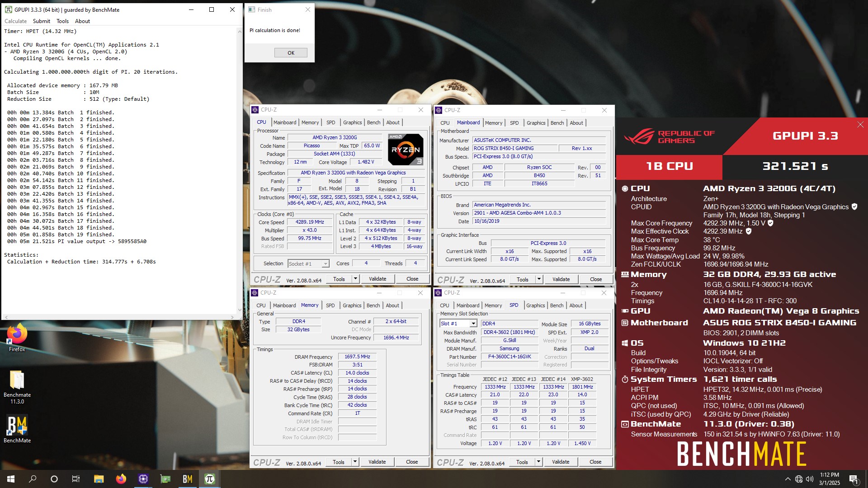Click Close in CPU-Z SPD window
868x488 pixels.
tap(595, 462)
